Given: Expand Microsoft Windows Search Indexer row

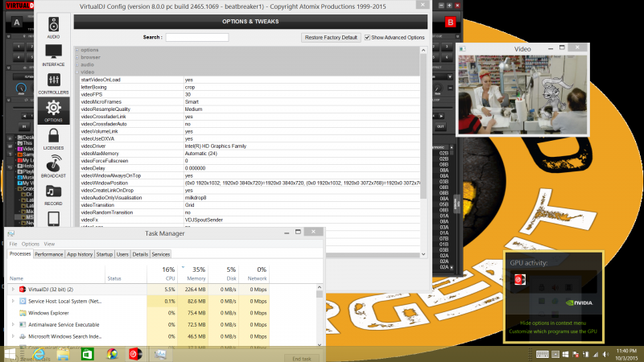Looking at the screenshot, I should click(x=13, y=336).
